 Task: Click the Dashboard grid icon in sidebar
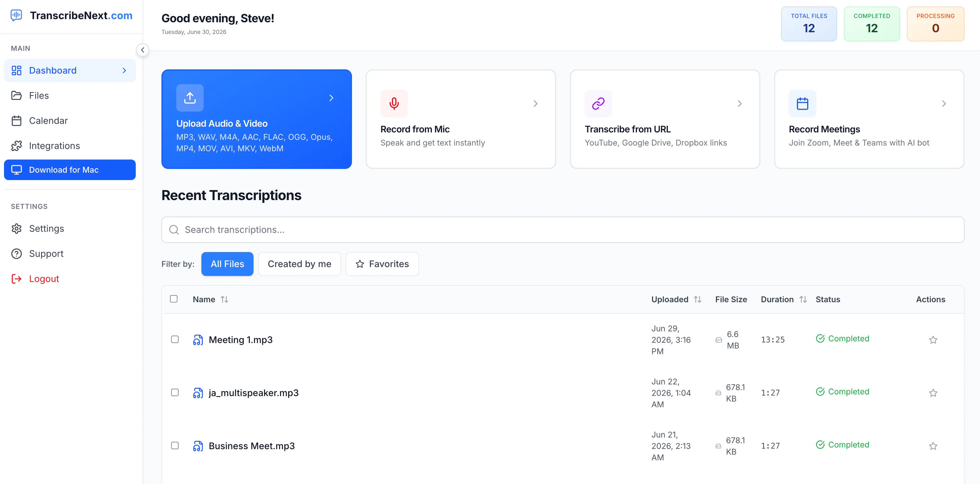[16, 70]
